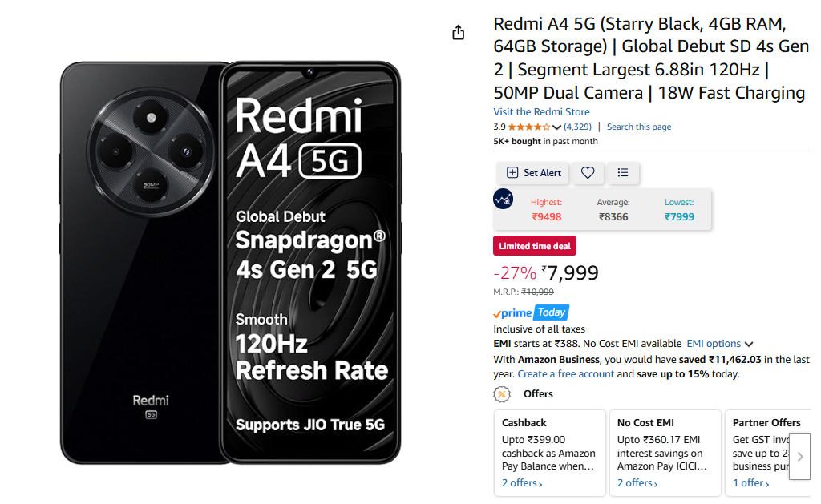Click Create a free account link
Image resolution: width=821 pixels, height=504 pixels.
coord(565,374)
